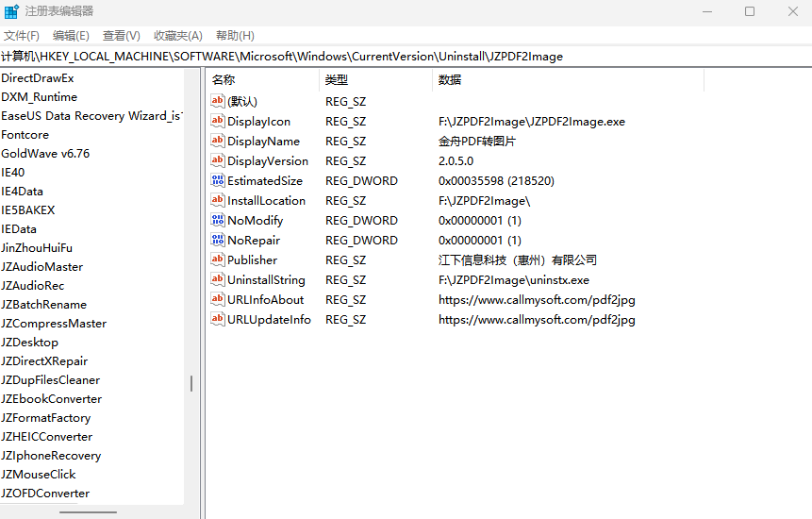812x519 pixels.
Task: Open the 文件(F) menu
Action: click(x=22, y=36)
